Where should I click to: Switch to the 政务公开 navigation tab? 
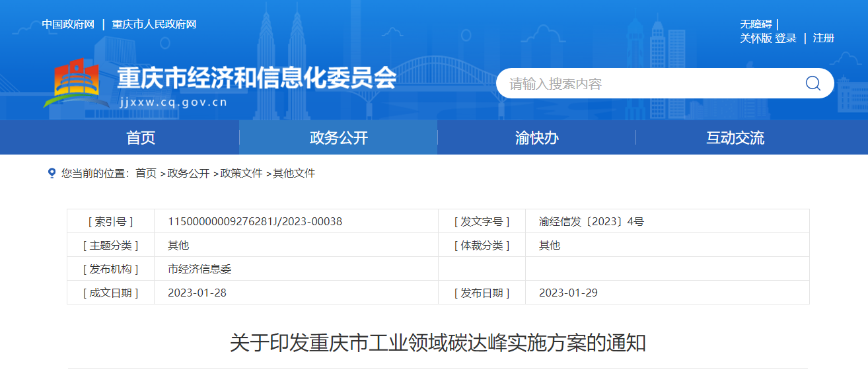tap(338, 137)
